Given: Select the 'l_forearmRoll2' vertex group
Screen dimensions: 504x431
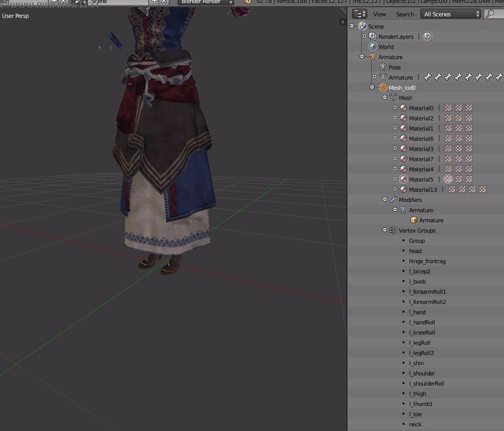Looking at the screenshot, I should pos(427,302).
